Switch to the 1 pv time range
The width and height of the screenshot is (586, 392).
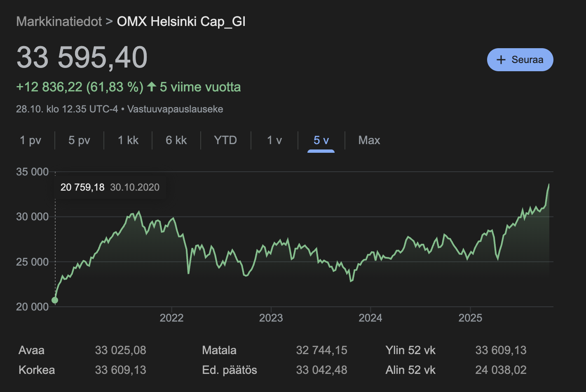pyautogui.click(x=30, y=140)
